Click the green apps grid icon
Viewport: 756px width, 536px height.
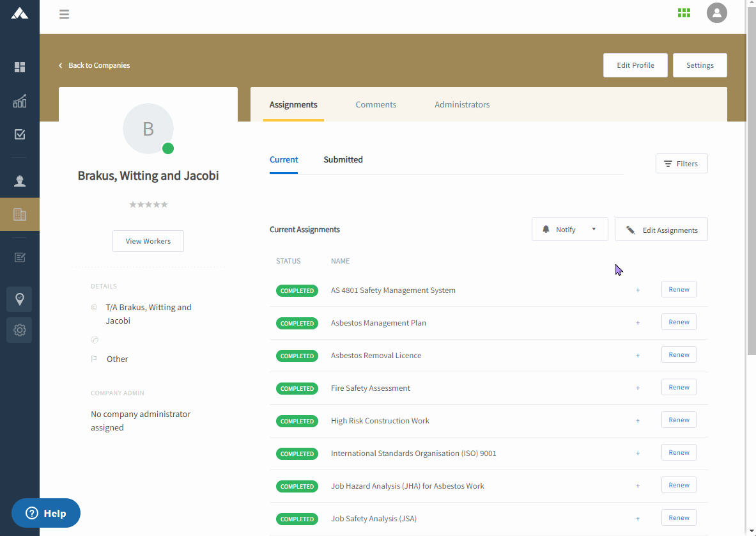pos(684,13)
